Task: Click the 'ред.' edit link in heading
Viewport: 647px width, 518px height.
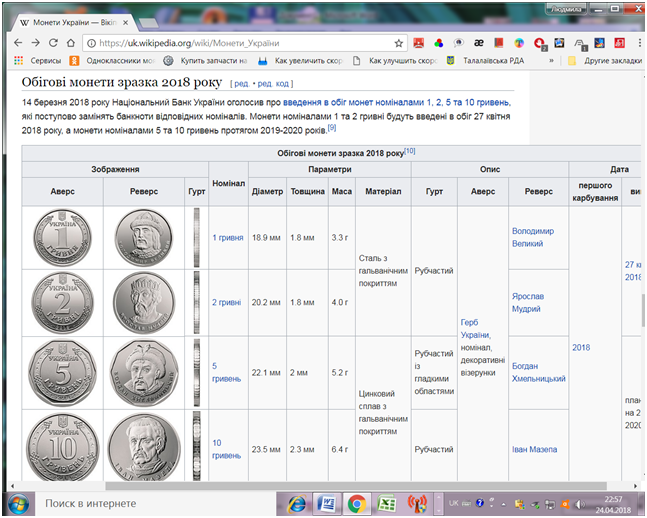Action: [242, 84]
